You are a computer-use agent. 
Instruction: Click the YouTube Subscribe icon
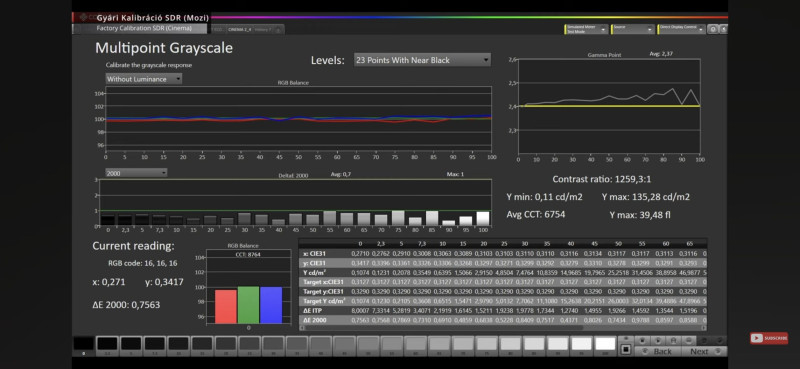coord(769,338)
